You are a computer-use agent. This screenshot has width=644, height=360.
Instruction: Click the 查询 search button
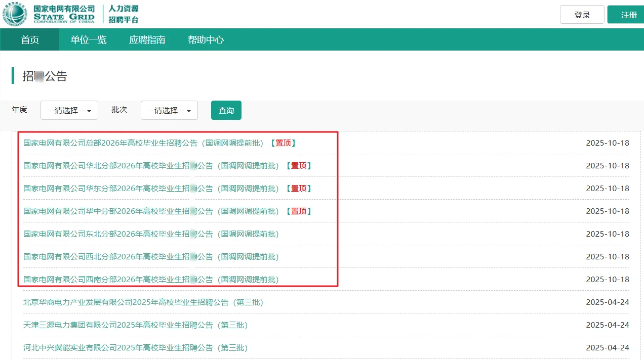click(x=226, y=110)
